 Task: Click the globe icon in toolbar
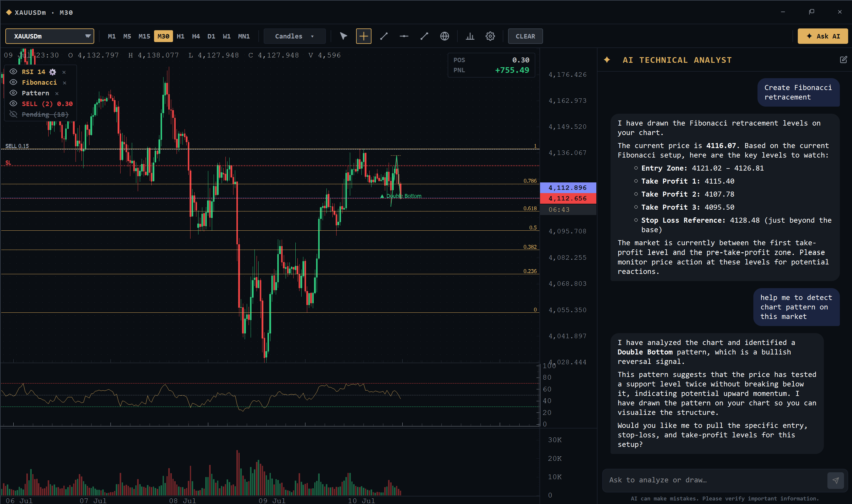tap(444, 36)
